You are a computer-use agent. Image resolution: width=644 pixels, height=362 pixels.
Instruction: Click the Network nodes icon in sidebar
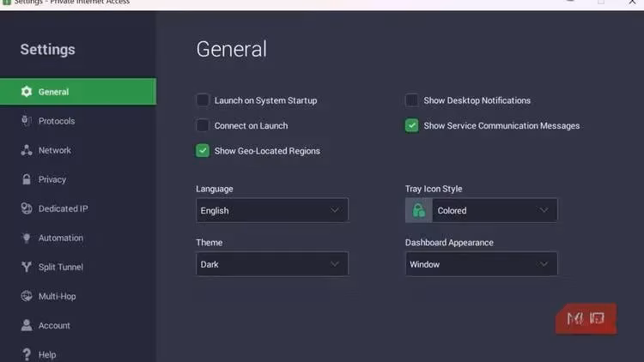click(x=27, y=150)
